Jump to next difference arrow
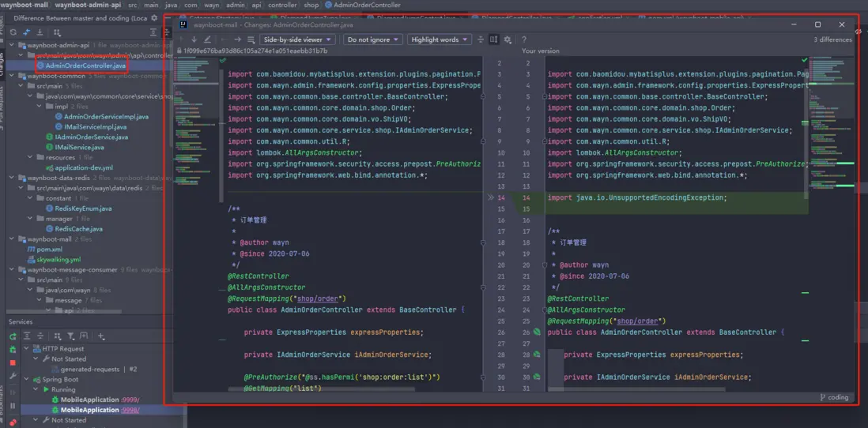The image size is (868, 428). (x=194, y=39)
